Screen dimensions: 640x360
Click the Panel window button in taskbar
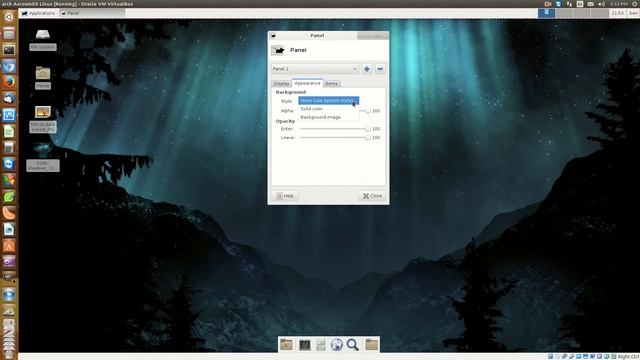click(x=92, y=13)
